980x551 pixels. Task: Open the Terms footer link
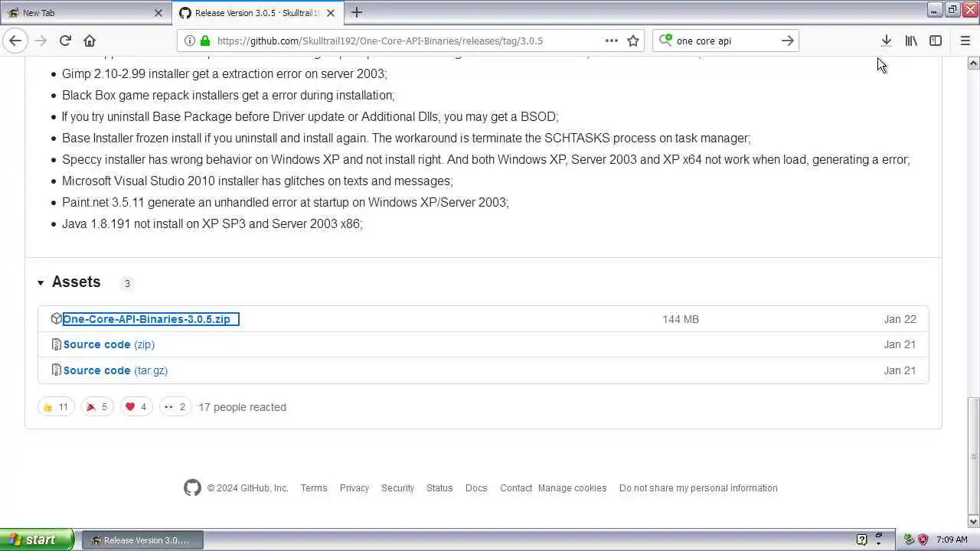click(x=314, y=488)
